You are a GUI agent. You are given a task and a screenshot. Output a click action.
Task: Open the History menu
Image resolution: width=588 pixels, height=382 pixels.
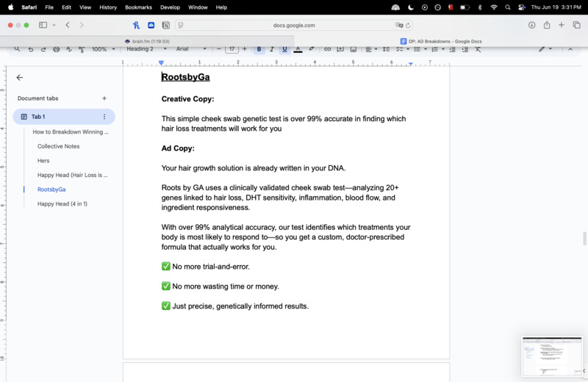pyautogui.click(x=108, y=7)
